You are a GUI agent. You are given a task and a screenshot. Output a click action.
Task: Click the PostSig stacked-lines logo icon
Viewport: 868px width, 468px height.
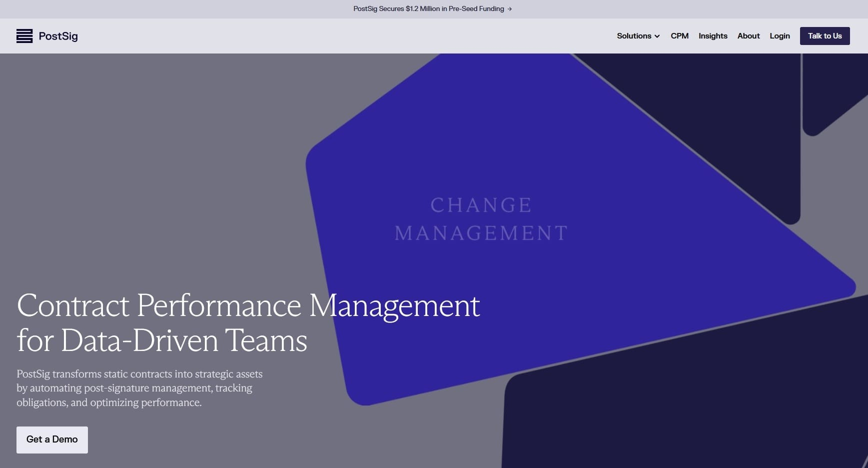pyautogui.click(x=24, y=36)
